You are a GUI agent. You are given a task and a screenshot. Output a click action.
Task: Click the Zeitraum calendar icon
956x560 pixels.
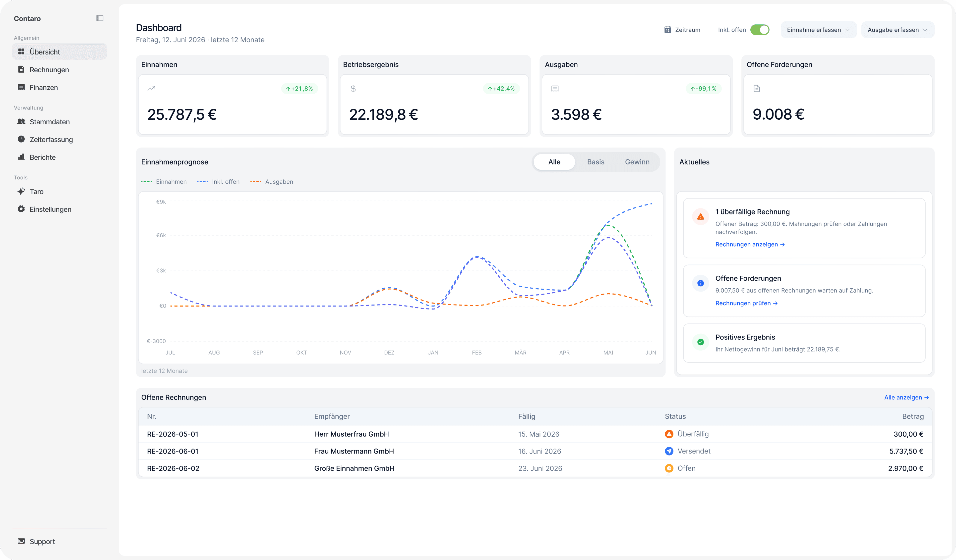coord(668,30)
